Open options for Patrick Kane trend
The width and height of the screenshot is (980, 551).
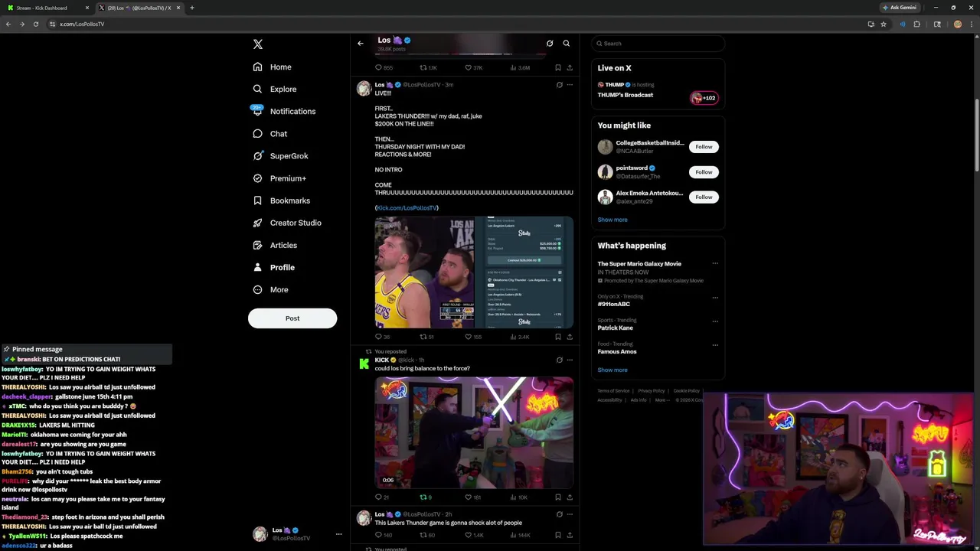point(715,321)
